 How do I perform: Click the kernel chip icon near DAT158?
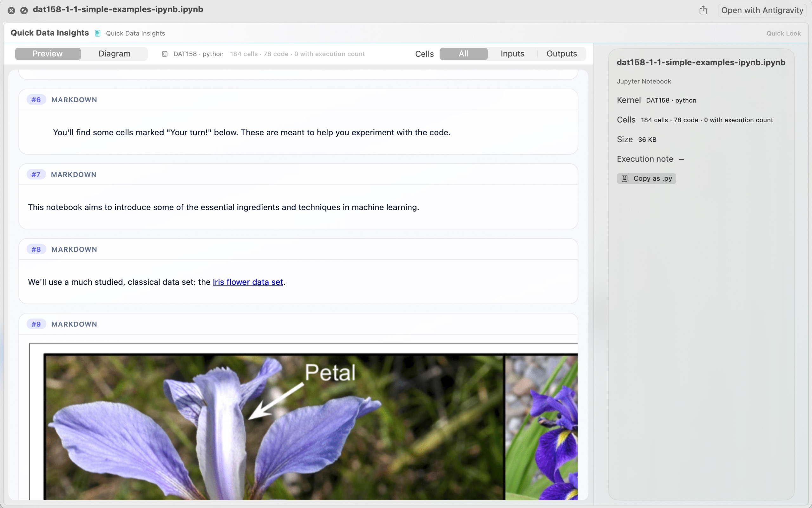(165, 54)
